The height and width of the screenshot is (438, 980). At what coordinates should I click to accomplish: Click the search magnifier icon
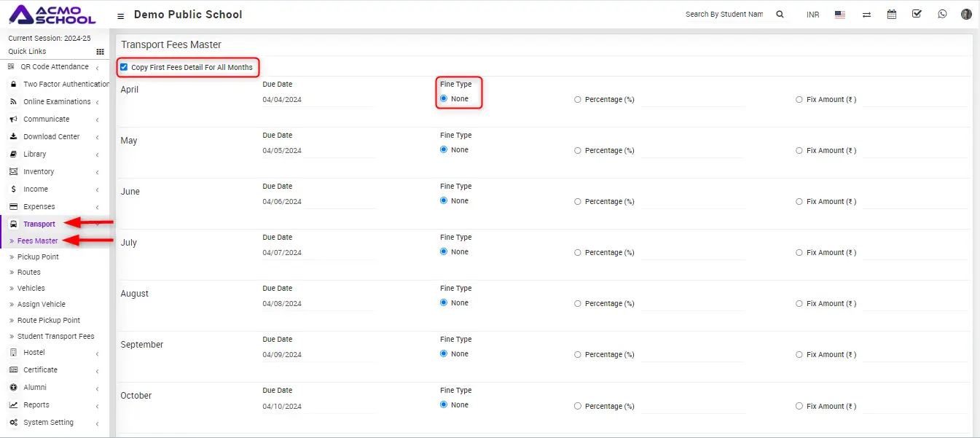click(780, 15)
